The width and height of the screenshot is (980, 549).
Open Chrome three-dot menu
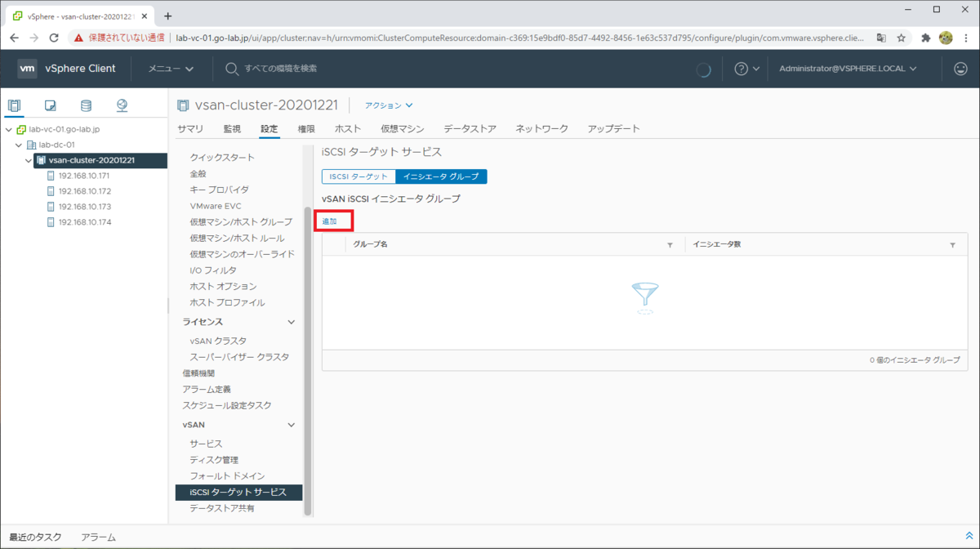tap(966, 38)
